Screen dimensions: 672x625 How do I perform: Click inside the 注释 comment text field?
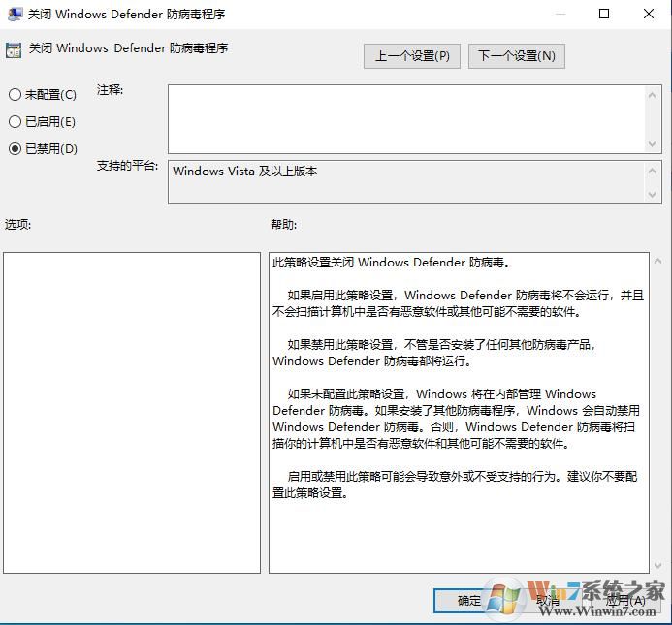point(406,119)
